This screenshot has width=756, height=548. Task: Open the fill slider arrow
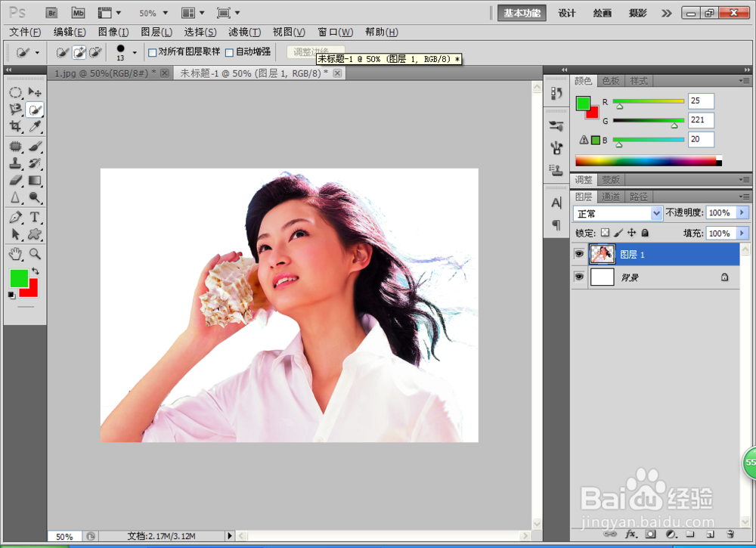click(x=742, y=234)
